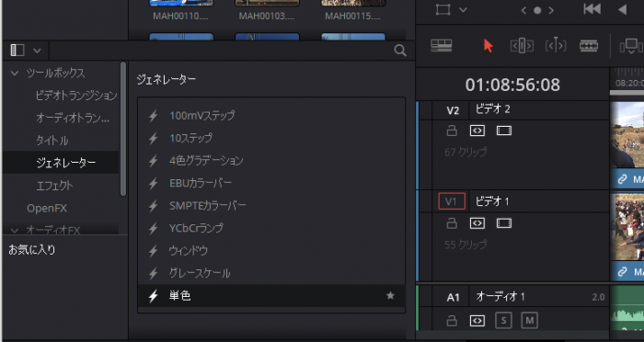Click the viewer transform overlay icon

443,9
